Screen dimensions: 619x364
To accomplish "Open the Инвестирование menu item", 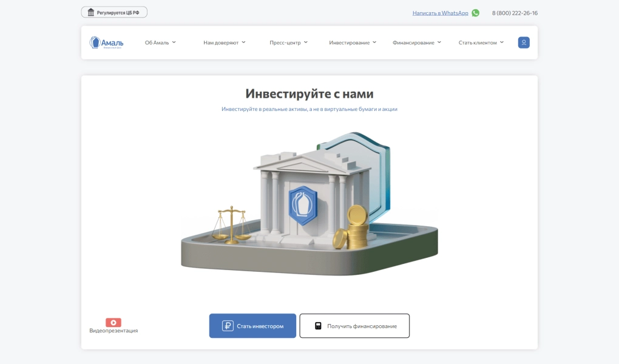I will 349,42.
